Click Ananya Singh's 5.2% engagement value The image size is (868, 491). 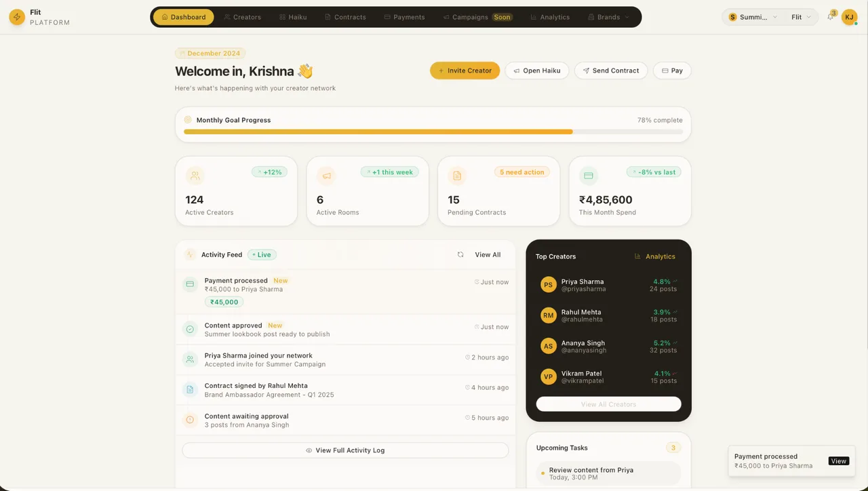[662, 343]
